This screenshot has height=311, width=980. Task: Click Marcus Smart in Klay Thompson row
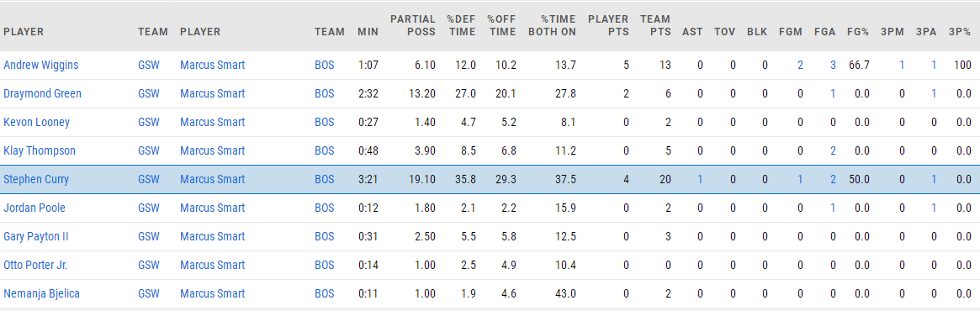coord(213,150)
